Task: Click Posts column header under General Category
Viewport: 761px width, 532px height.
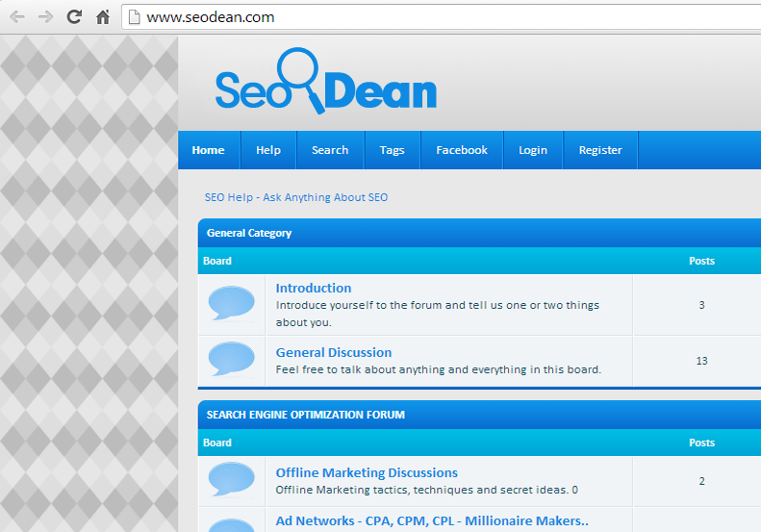Action: [x=701, y=261]
